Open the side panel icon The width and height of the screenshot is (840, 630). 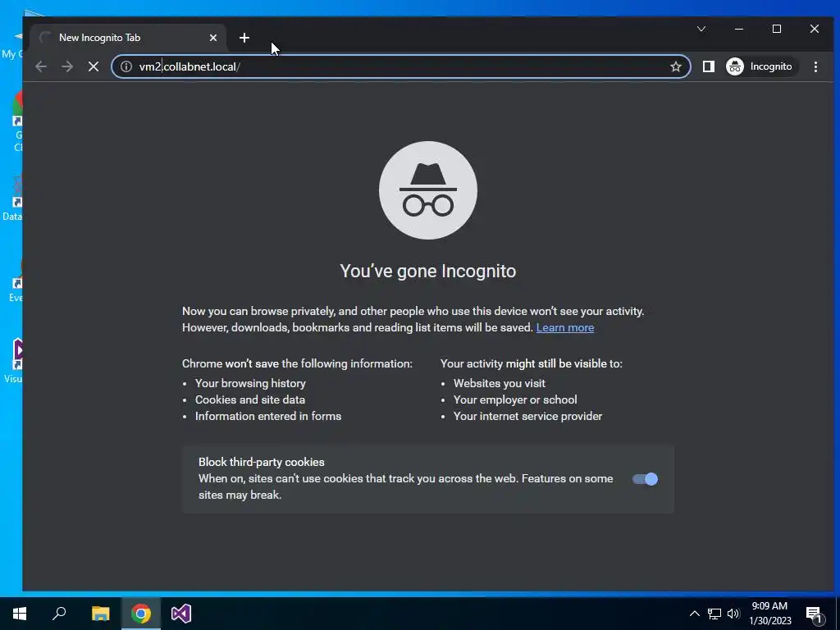click(708, 66)
